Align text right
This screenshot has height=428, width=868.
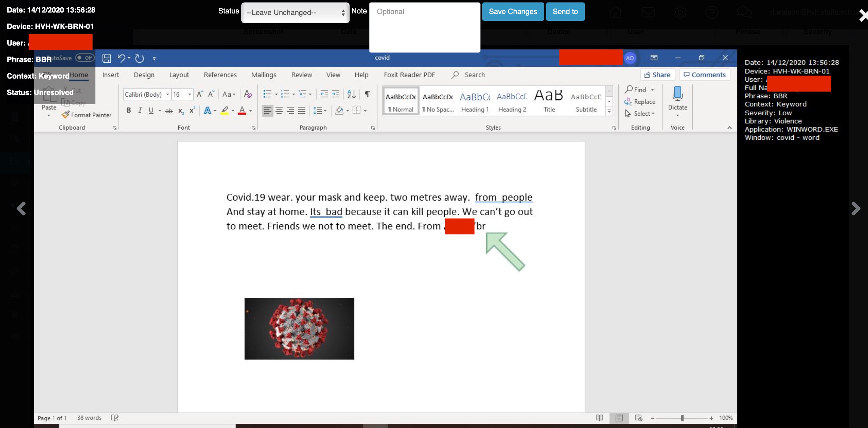(291, 110)
